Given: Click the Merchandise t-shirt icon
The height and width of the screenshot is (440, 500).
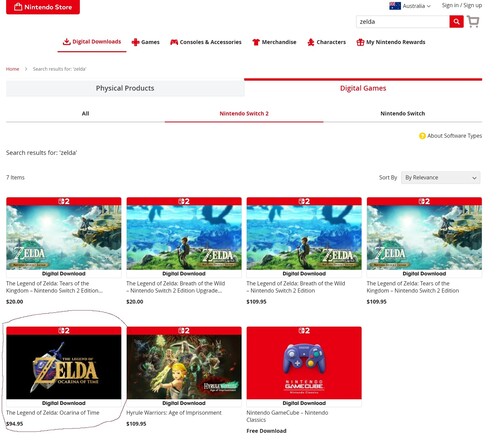Looking at the screenshot, I should pos(256,42).
